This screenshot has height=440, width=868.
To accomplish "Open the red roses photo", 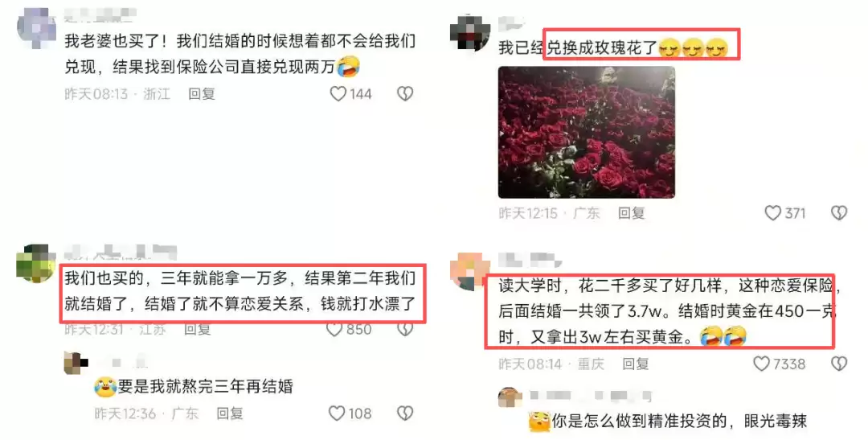I will tap(586, 133).
